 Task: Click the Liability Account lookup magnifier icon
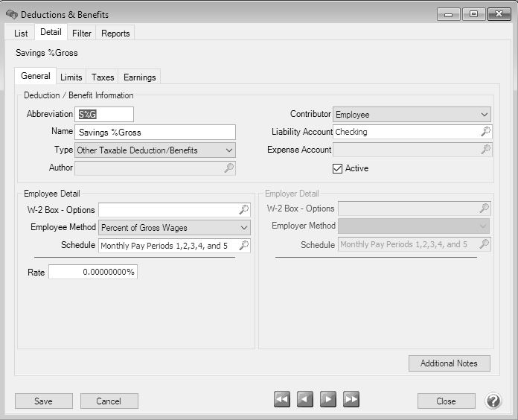coord(485,132)
